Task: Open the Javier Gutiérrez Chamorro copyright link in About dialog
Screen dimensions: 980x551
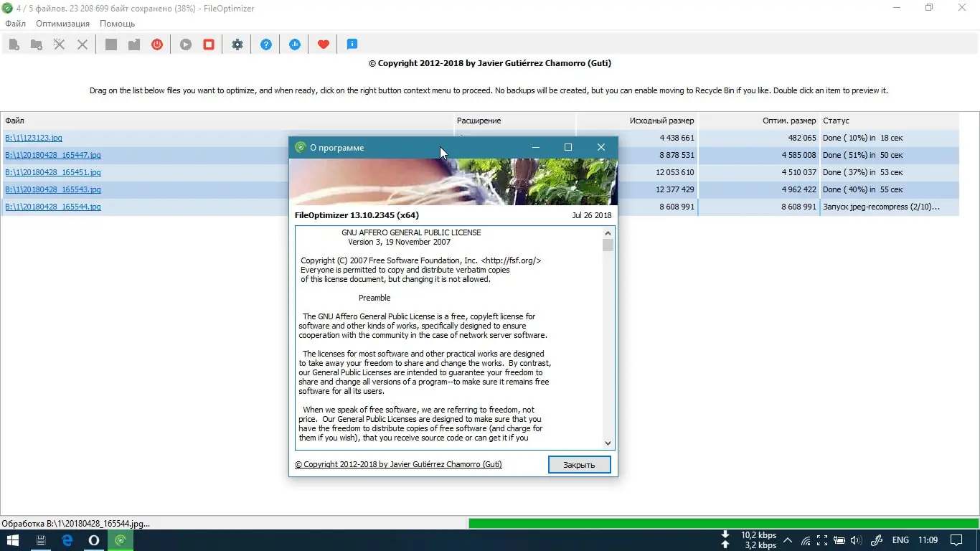Action: (398, 464)
